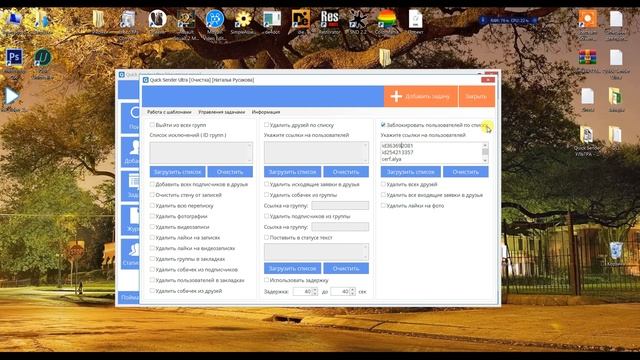The image size is (640, 360).
Task: Tick Удалить видеозаписи checkbox
Action: (x=152, y=227)
